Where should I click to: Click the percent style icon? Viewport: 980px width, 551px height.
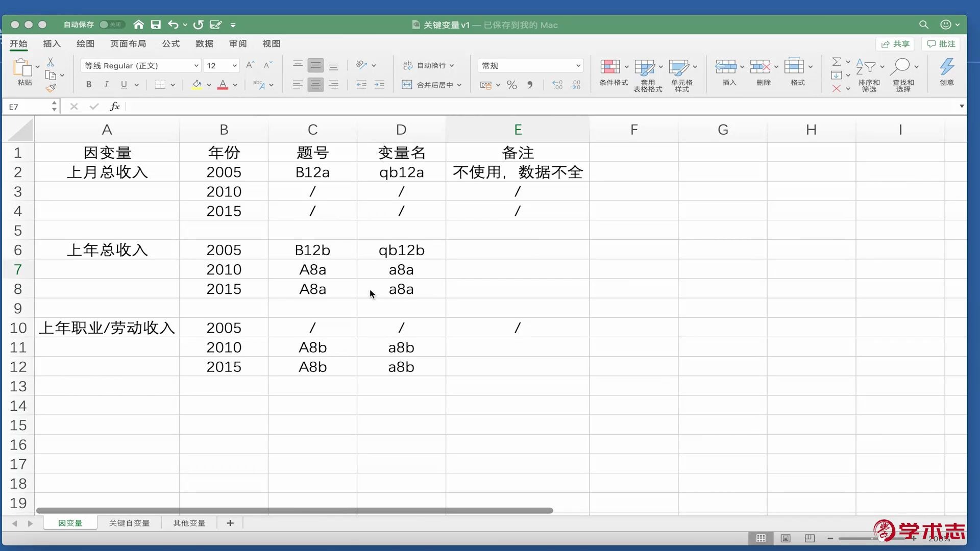click(512, 85)
